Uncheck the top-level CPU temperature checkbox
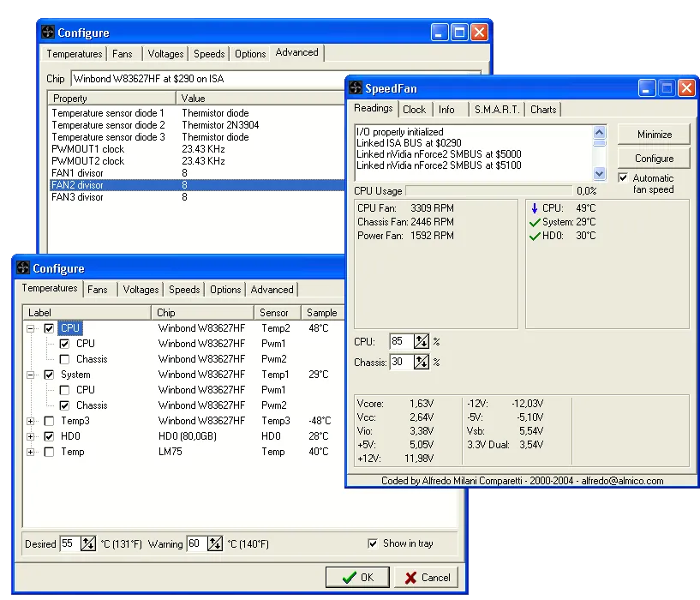 pos(49,328)
